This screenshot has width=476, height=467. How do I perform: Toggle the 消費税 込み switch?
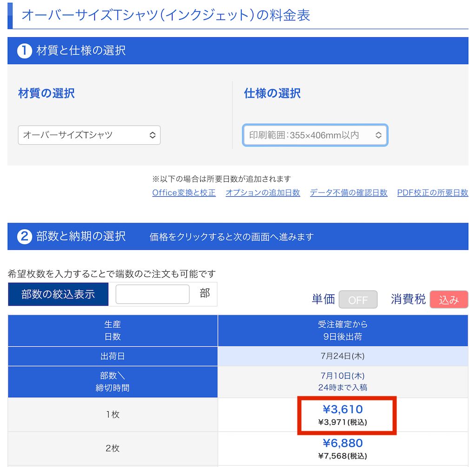point(449,300)
